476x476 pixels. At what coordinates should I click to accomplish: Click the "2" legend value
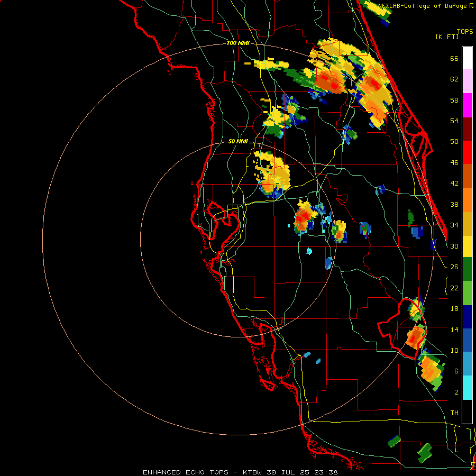point(456,392)
